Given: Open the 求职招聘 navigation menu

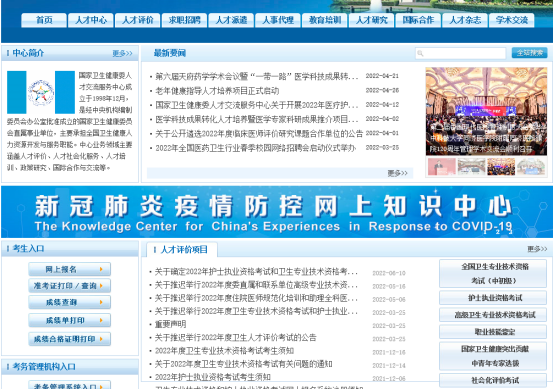Looking at the screenshot, I should pyautogui.click(x=184, y=20).
